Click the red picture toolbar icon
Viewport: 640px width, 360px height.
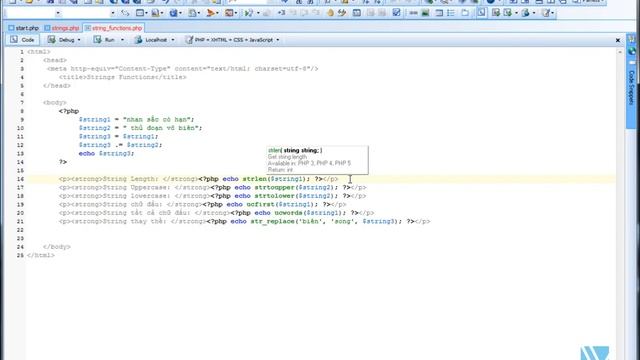pos(229,13)
